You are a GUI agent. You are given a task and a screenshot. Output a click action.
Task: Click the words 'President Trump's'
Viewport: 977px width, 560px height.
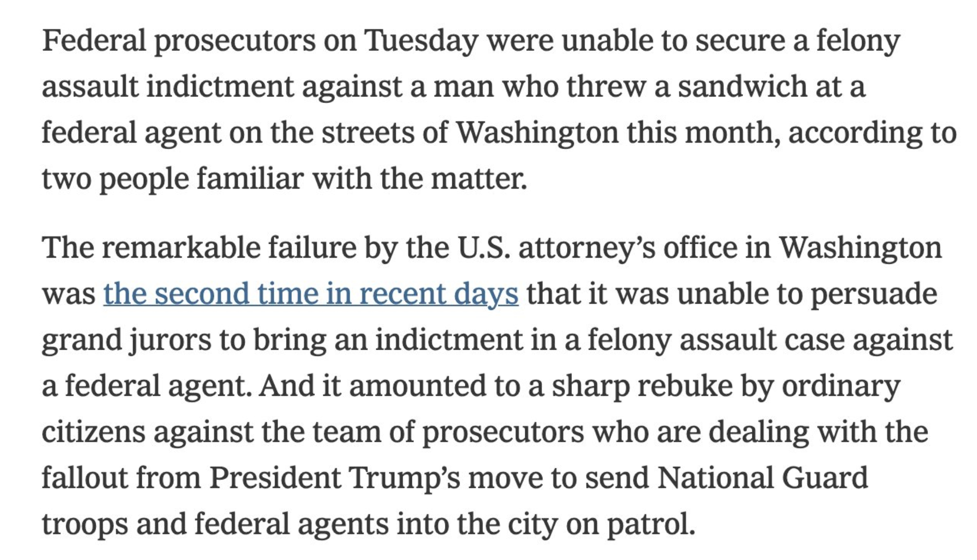(334, 478)
